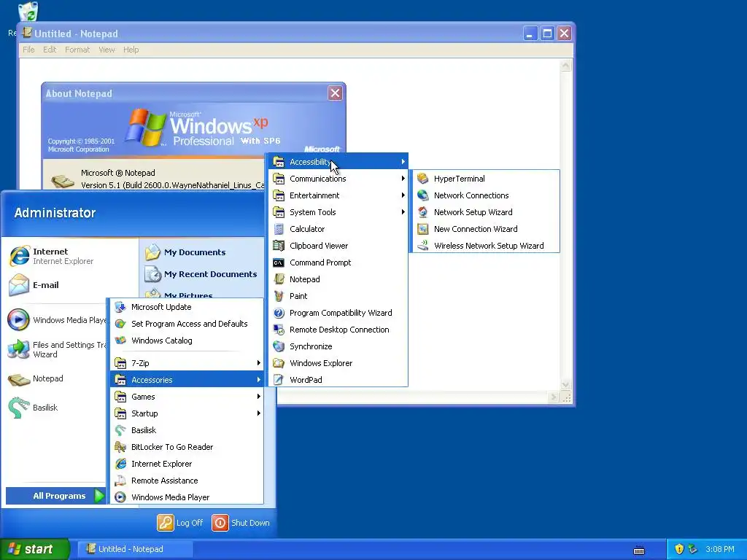Click Untitled - Notepad taskbar button
Screen dimensions: 747x560
[135, 549]
